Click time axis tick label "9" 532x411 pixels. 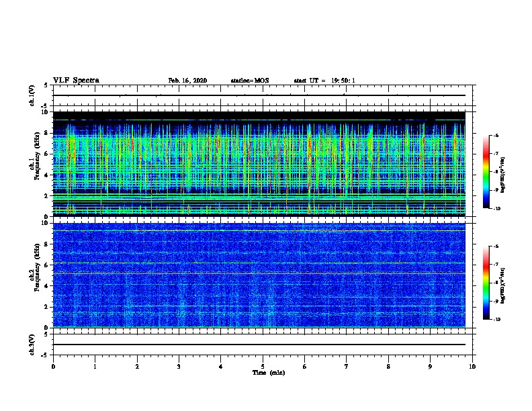pos(430,367)
